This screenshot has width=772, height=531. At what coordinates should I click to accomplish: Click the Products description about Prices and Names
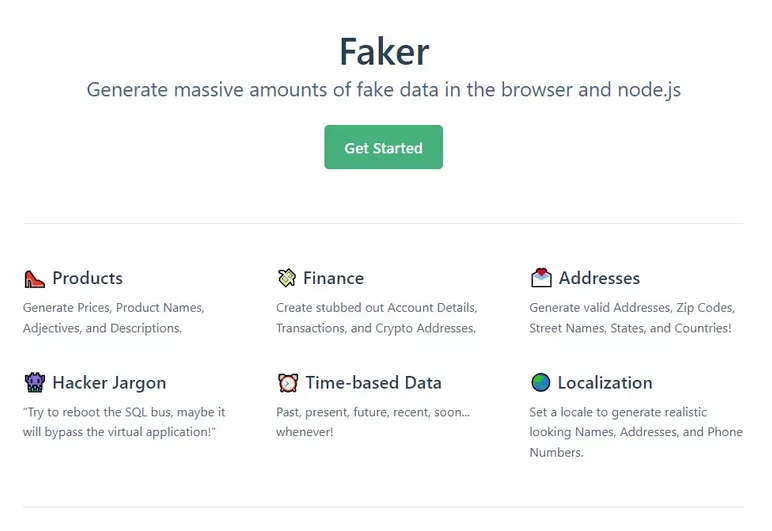(113, 318)
